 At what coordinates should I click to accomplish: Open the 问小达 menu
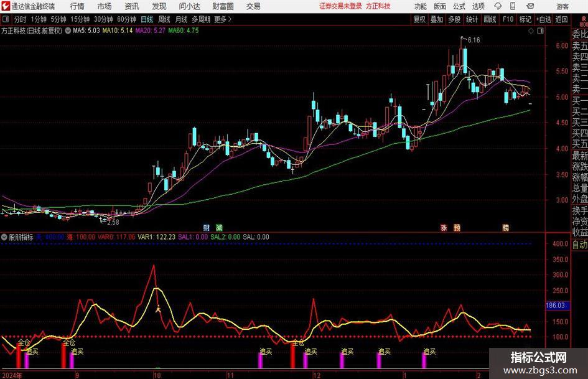189,6
